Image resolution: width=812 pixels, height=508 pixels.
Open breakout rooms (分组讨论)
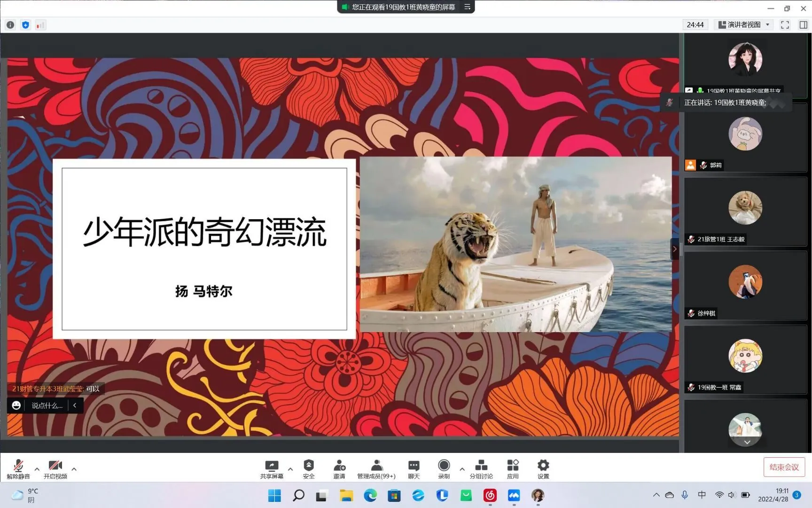(x=481, y=468)
